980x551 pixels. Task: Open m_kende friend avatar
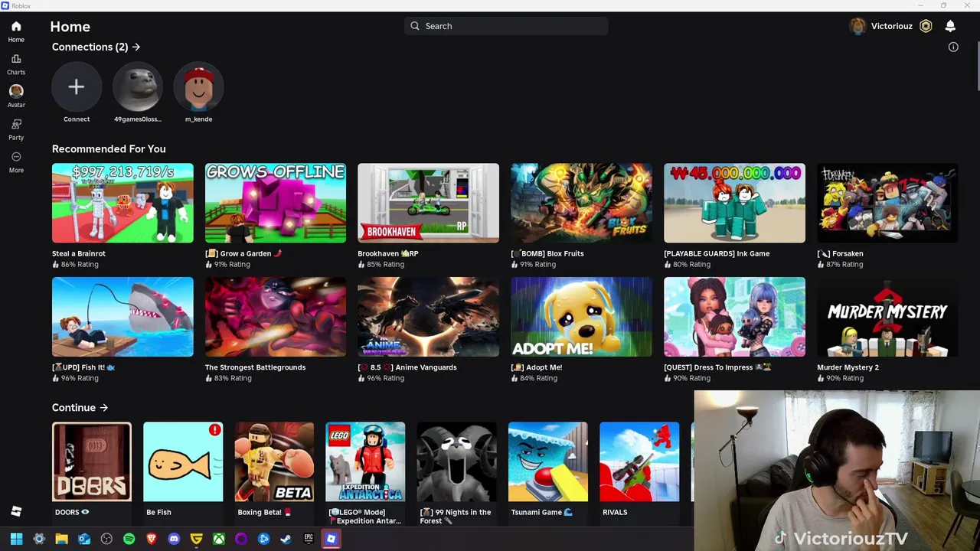198,87
